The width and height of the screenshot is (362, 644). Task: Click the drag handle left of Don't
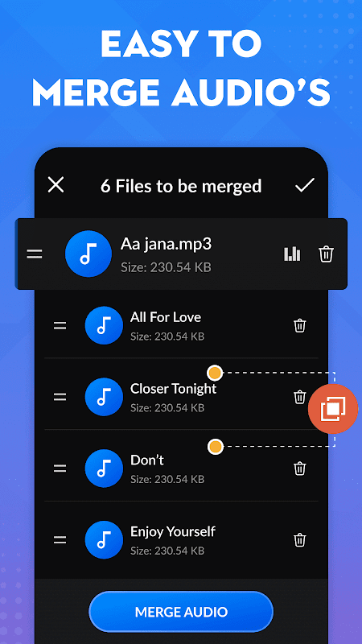60,469
